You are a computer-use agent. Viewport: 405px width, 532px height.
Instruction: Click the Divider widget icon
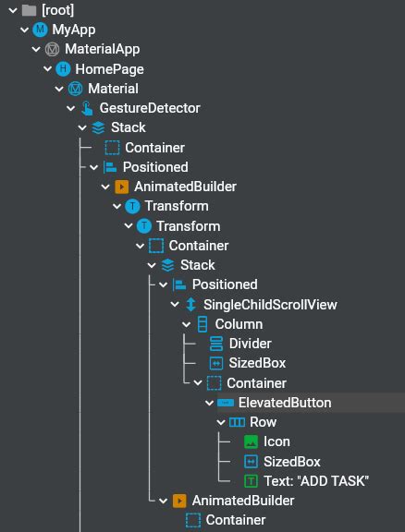216,344
